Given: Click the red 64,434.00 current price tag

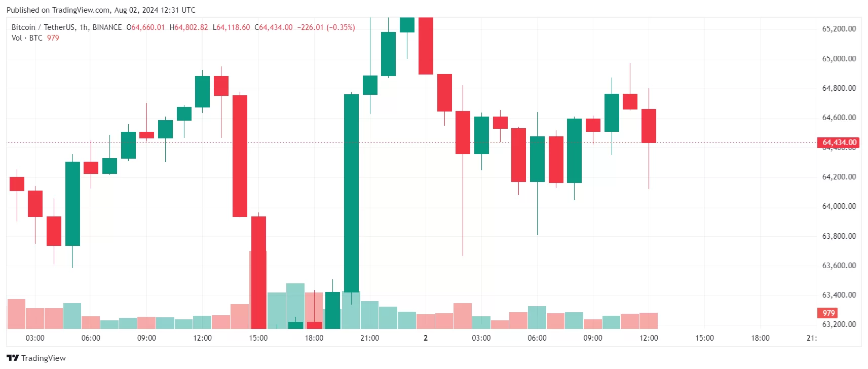Looking at the screenshot, I should pos(839,142).
